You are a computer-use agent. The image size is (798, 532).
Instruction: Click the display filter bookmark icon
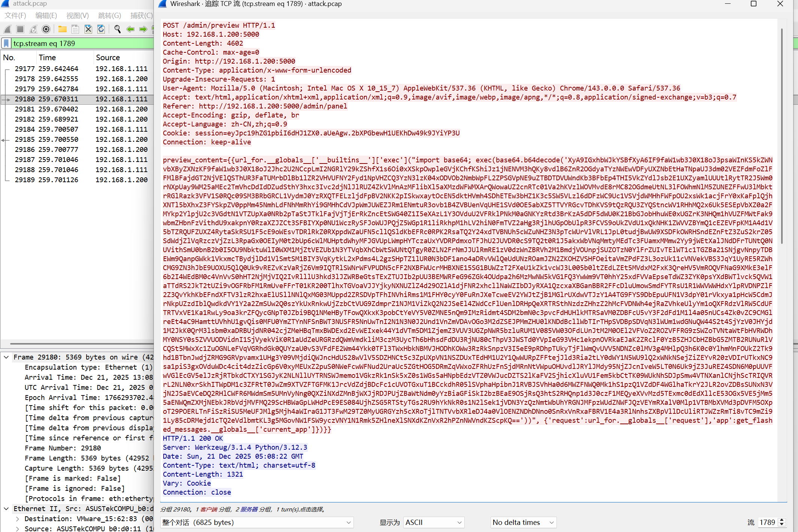click(6, 43)
